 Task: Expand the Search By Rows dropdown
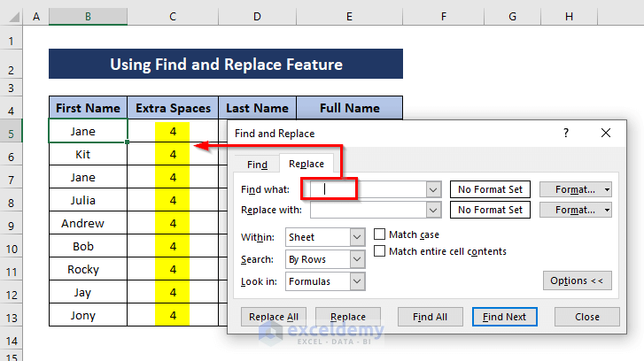[x=357, y=259]
